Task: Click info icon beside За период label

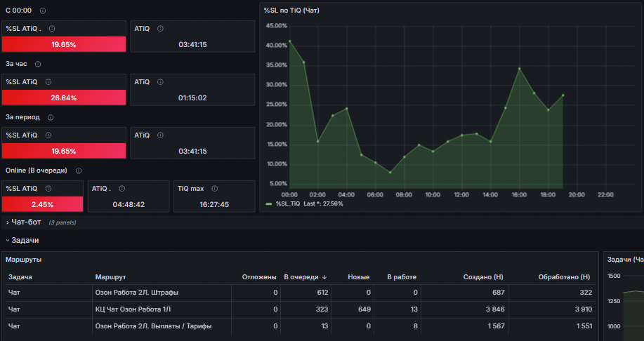Action: [x=50, y=117]
